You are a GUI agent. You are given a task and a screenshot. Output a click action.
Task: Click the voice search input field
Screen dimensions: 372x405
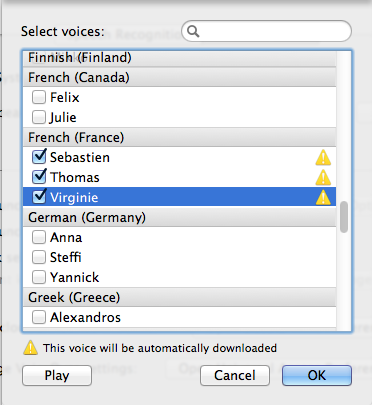(x=267, y=31)
